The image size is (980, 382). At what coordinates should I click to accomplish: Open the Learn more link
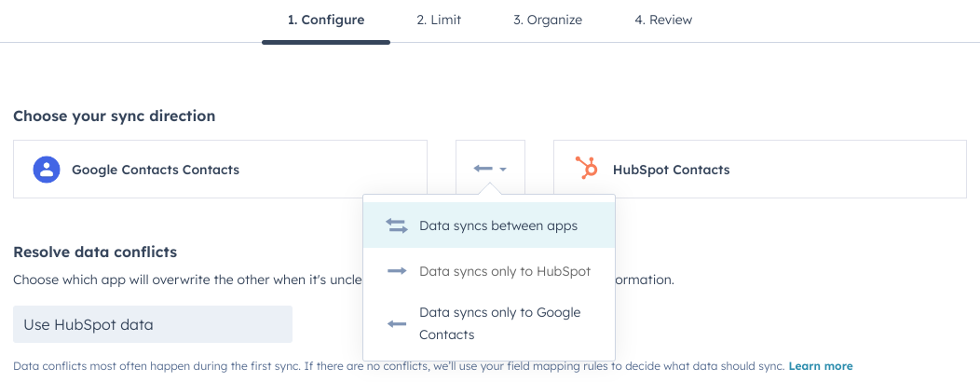820,366
